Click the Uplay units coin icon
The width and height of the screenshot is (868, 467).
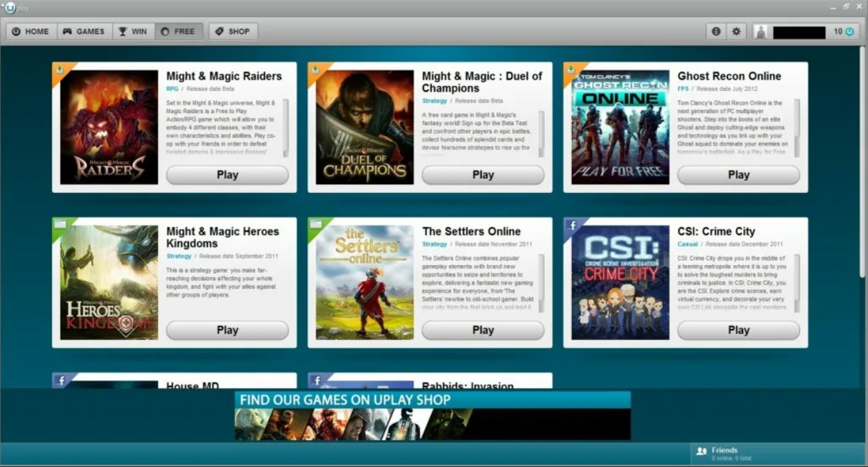pyautogui.click(x=849, y=32)
